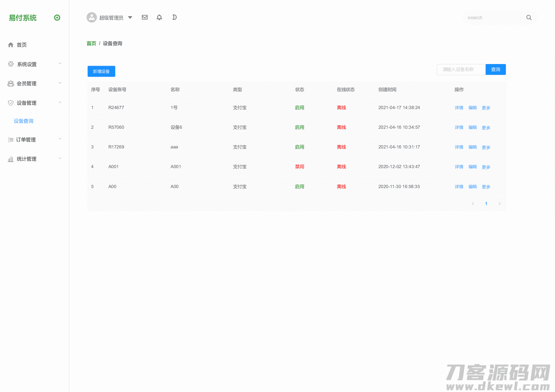Open the mail envelope icon in header
The height and width of the screenshot is (392, 555).
[x=145, y=17]
